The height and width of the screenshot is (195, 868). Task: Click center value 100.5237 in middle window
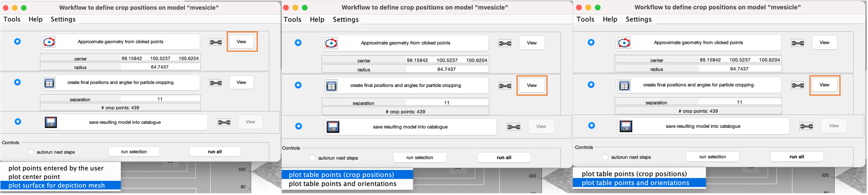coord(447,61)
